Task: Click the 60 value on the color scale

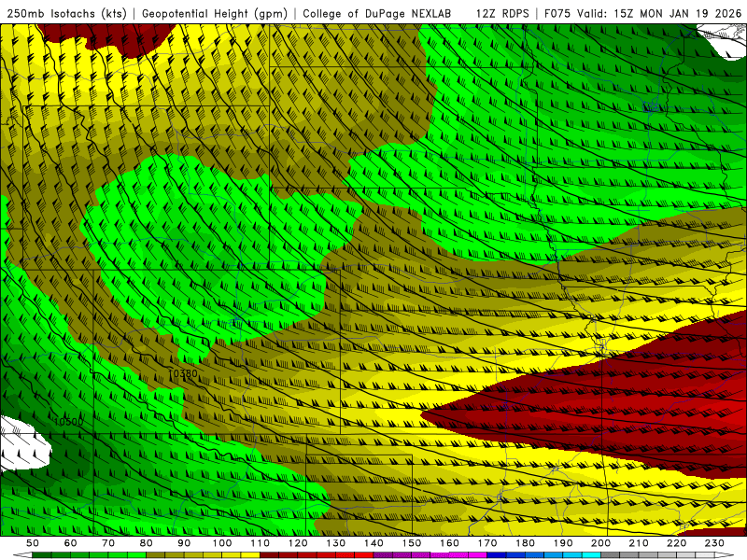Action: point(71,543)
